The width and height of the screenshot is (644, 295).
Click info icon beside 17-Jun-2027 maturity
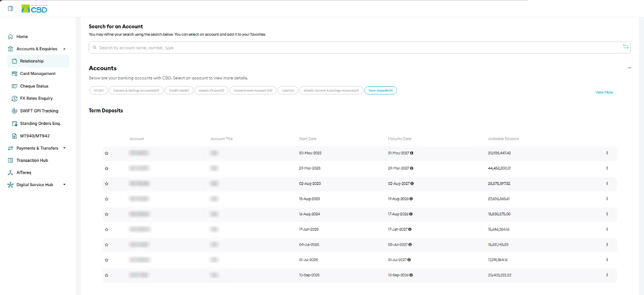(410, 229)
